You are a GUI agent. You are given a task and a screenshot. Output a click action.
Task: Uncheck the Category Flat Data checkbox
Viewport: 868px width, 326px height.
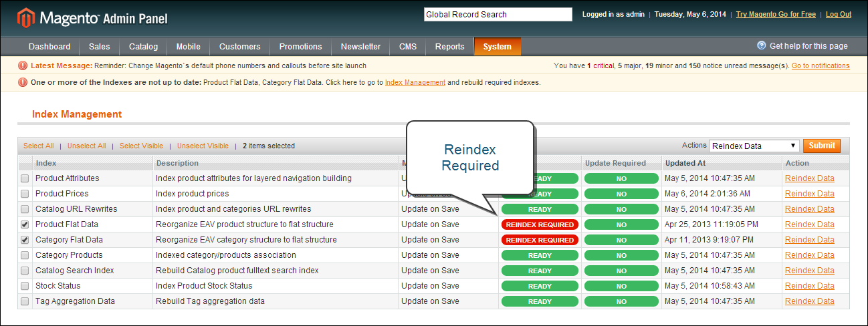pos(25,240)
